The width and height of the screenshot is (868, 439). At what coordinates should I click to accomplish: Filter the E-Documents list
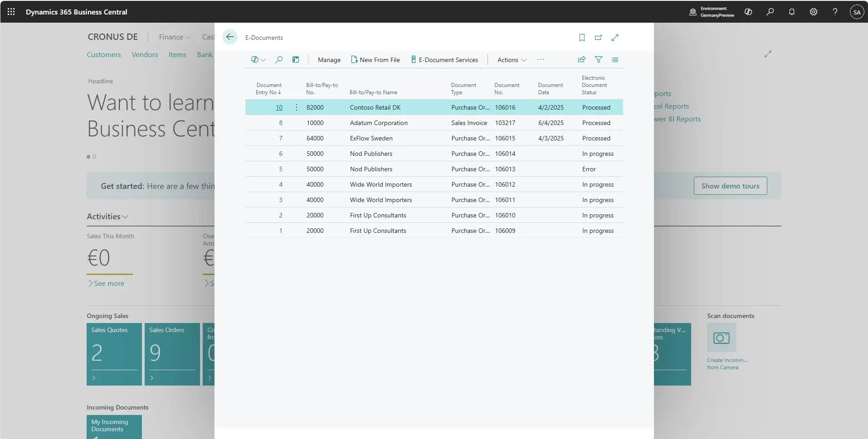[598, 59]
